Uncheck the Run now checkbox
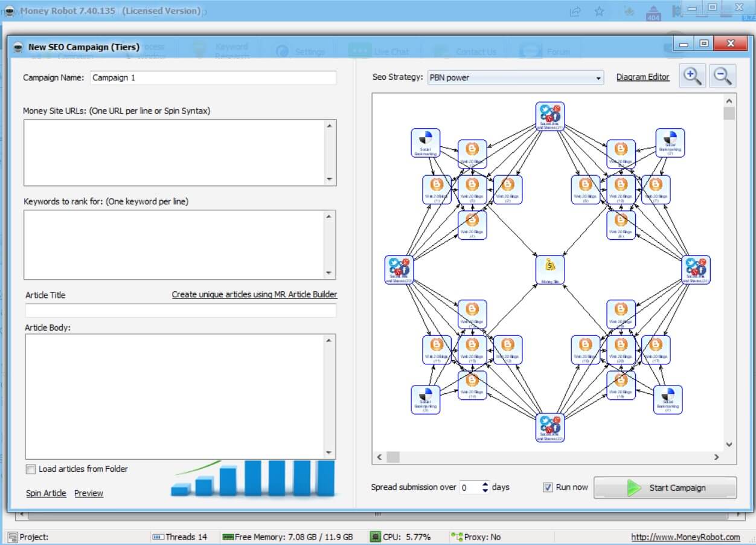The image size is (756, 545). point(548,487)
